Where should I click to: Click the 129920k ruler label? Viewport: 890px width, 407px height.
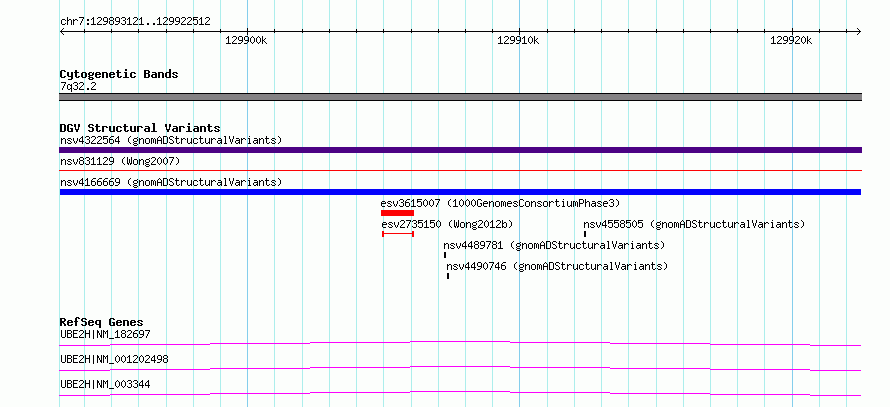[791, 40]
